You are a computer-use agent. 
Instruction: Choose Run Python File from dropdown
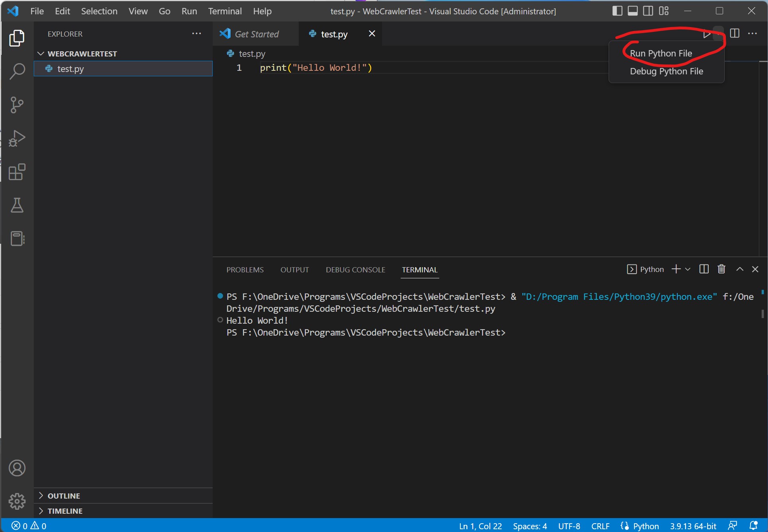pos(666,53)
